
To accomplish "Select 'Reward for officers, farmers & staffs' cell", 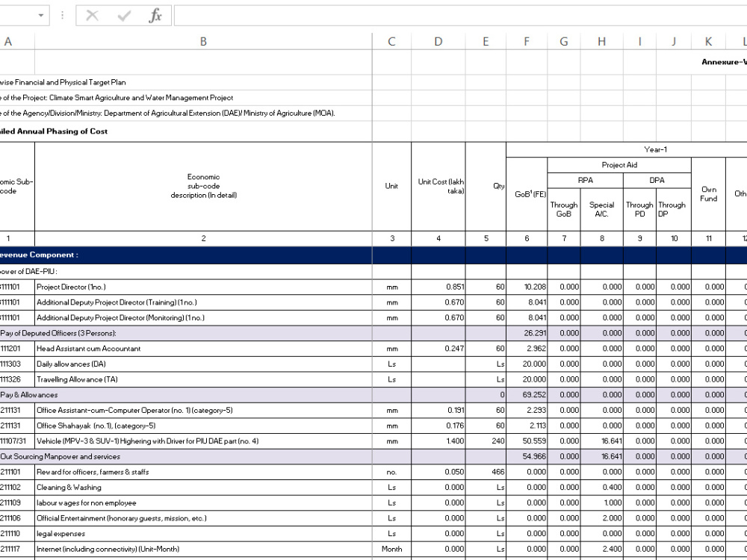I will [203, 472].
